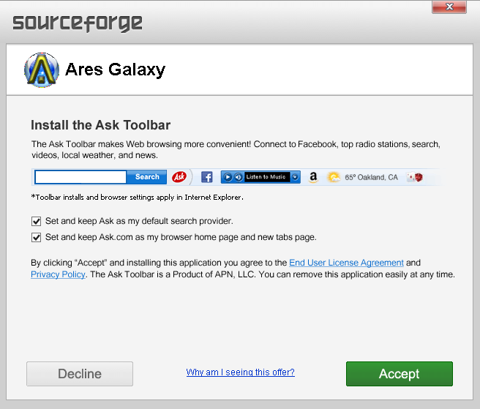Image resolution: width=480 pixels, height=409 pixels.
Task: Open the End User License Agreement link
Action: tap(346, 263)
